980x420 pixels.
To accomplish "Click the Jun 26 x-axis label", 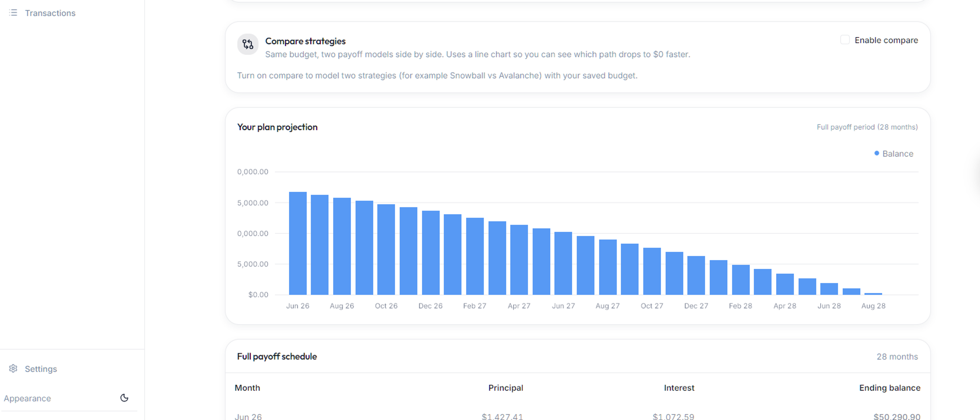I will 298,306.
